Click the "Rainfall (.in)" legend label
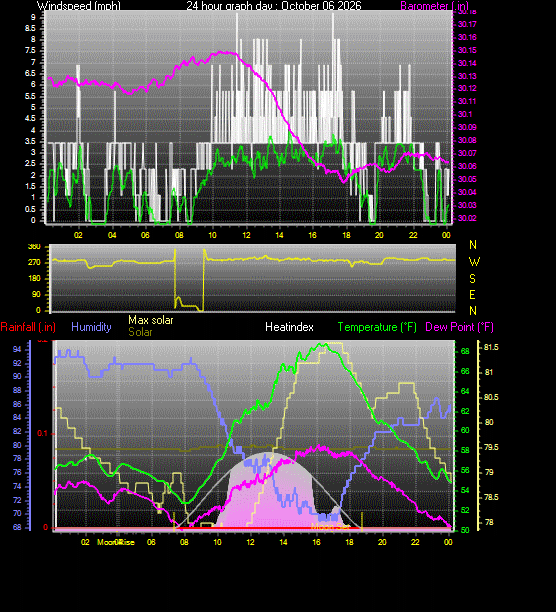 pos(28,327)
